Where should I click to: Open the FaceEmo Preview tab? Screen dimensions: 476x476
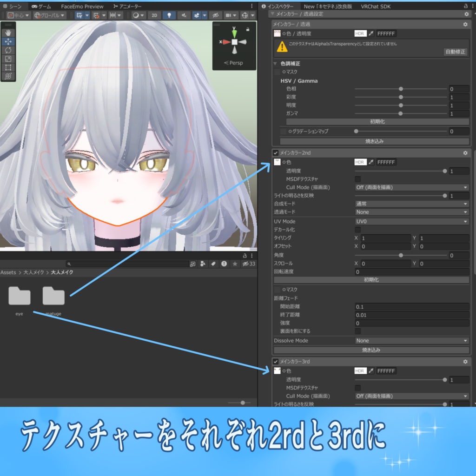(82, 6)
